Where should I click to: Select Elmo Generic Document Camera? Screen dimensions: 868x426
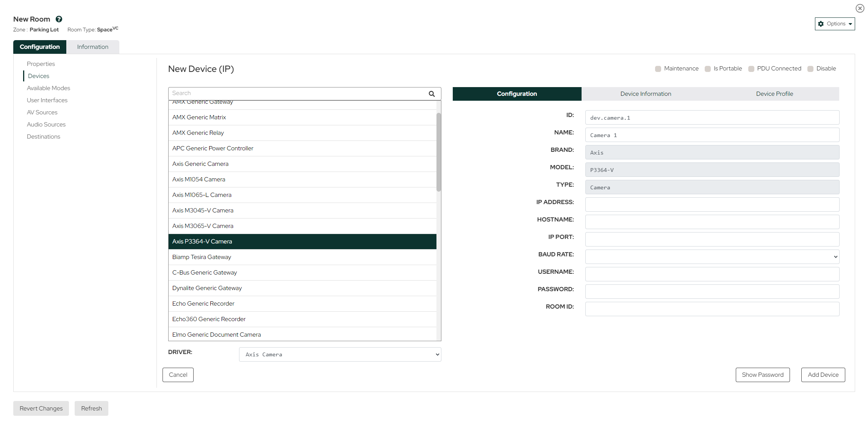(302, 334)
